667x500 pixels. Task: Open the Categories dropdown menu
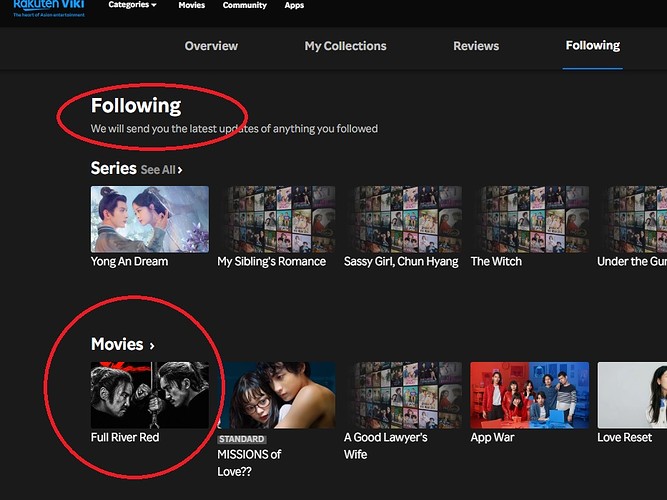[x=132, y=5]
